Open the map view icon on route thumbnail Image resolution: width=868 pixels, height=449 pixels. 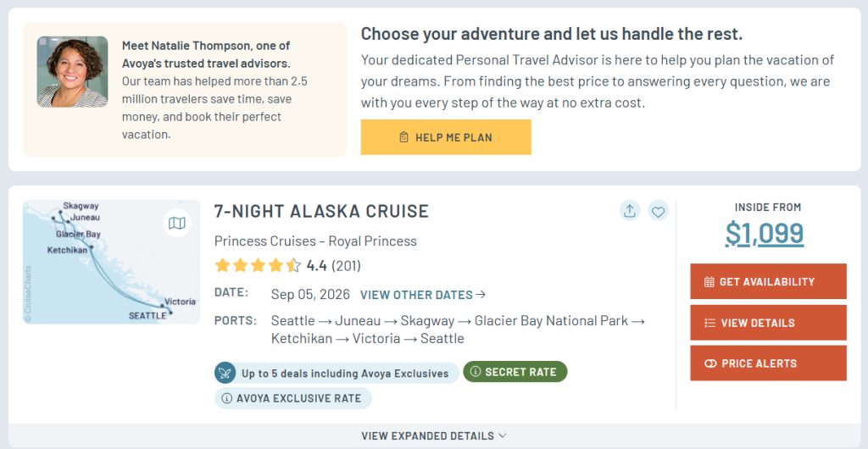coord(176,224)
